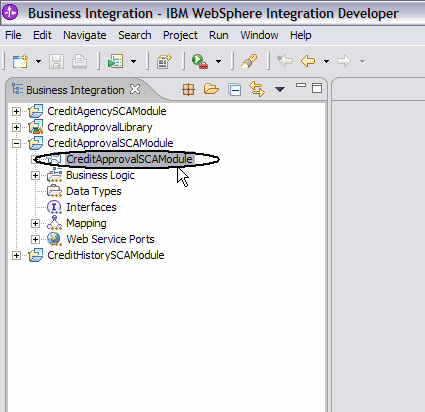
Task: Collapse the top-level CreditApprovalSCAModule node
Action: (16, 143)
